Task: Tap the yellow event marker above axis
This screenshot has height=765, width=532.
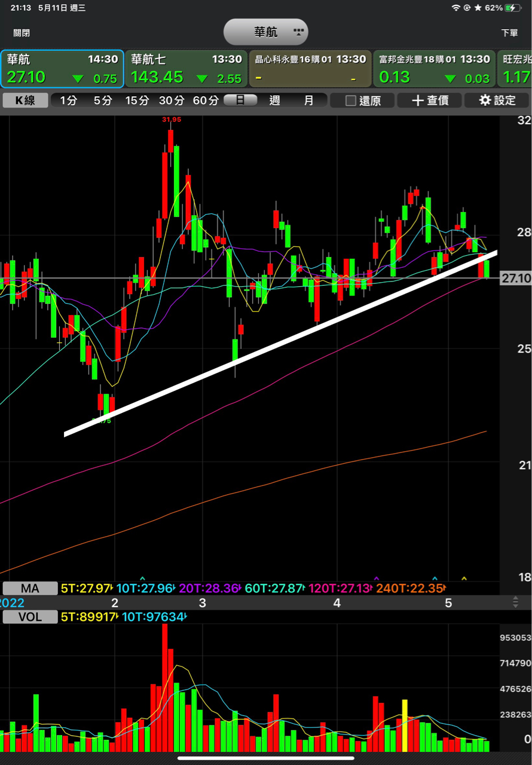Action: pyautogui.click(x=464, y=579)
